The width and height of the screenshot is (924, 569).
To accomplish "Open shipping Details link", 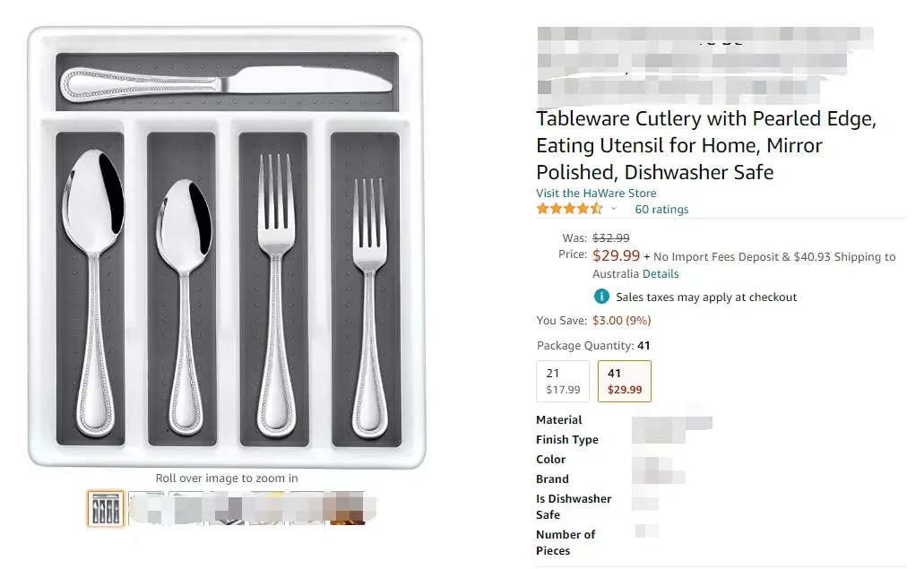I will 661,274.
